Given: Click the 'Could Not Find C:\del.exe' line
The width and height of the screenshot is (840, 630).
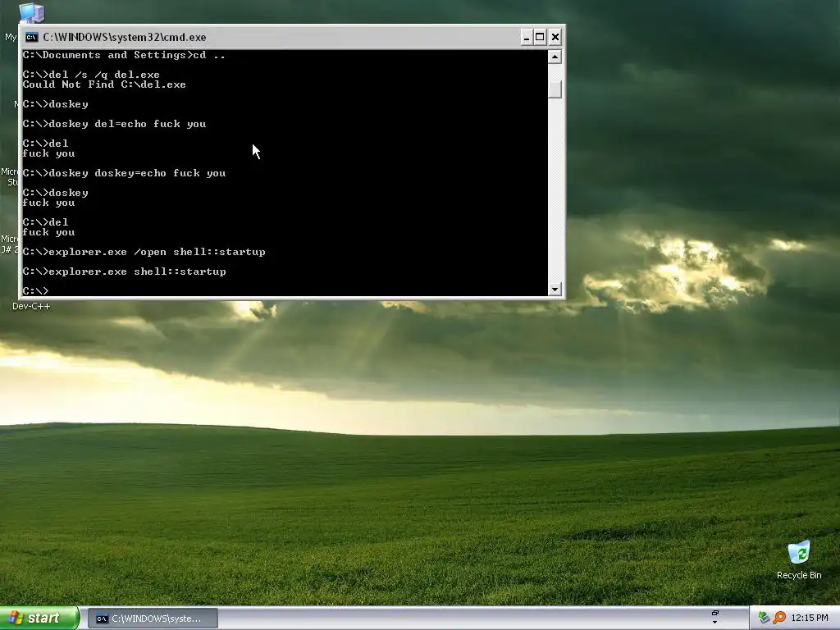Looking at the screenshot, I should pos(104,84).
